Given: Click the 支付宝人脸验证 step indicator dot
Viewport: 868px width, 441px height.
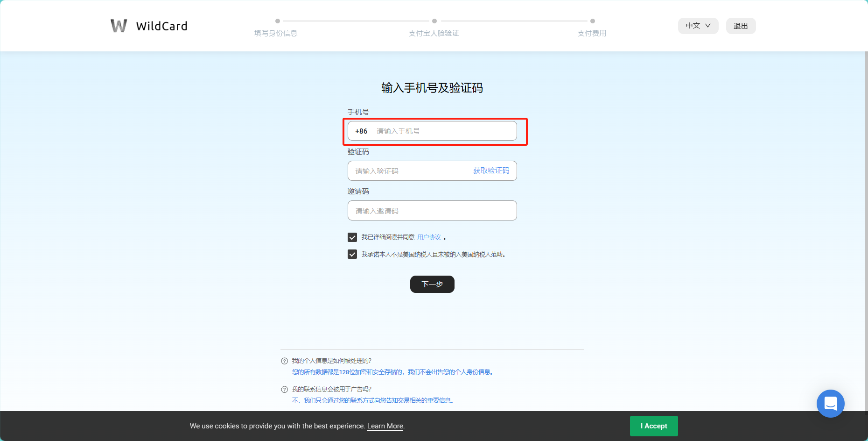Looking at the screenshot, I should tap(434, 21).
